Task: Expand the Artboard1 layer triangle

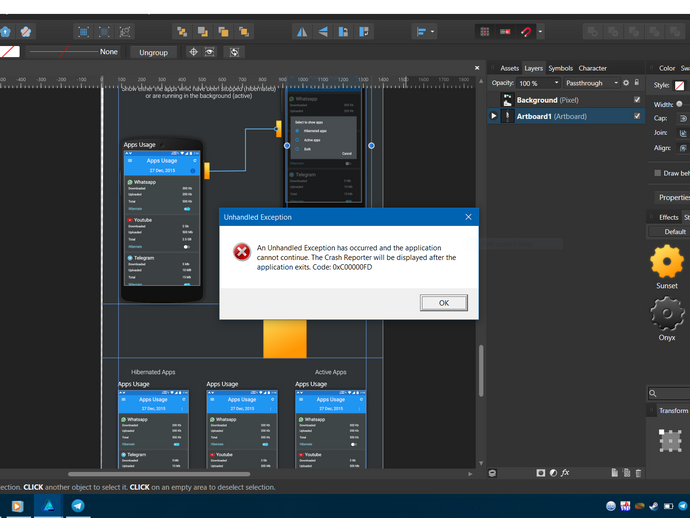Action: pyautogui.click(x=493, y=116)
